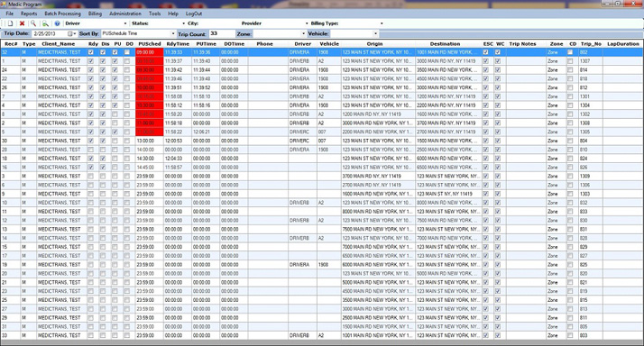Expand the Billing Type dropdown
Viewport: 644px width, 346px height.
coord(382,23)
